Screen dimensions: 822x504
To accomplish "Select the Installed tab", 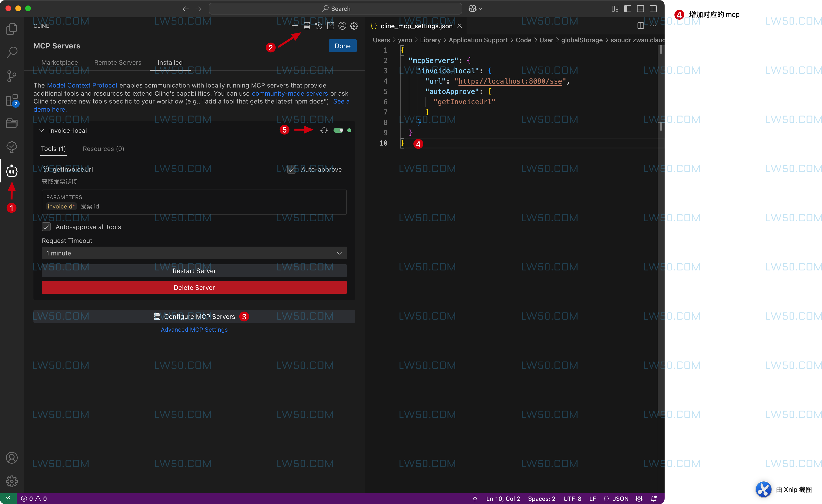I will point(170,62).
